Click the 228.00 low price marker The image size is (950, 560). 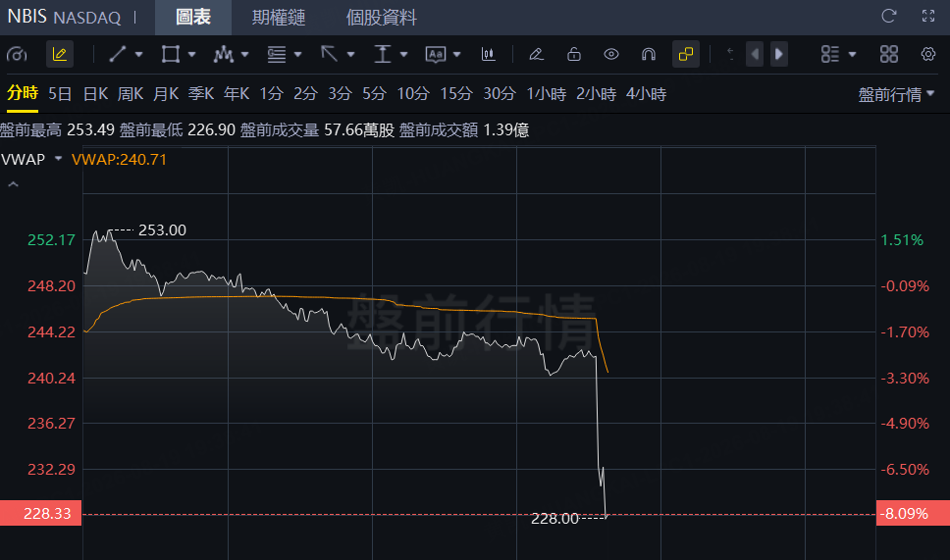tap(554, 519)
